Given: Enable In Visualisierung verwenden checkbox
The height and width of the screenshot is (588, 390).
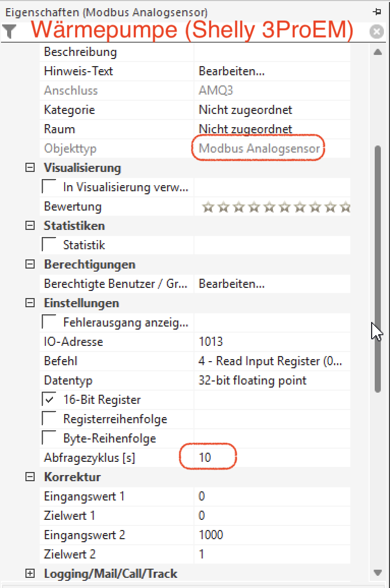Looking at the screenshot, I should tap(50, 187).
